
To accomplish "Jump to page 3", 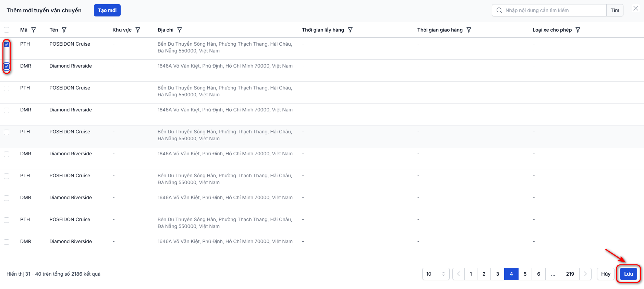I will 498,274.
